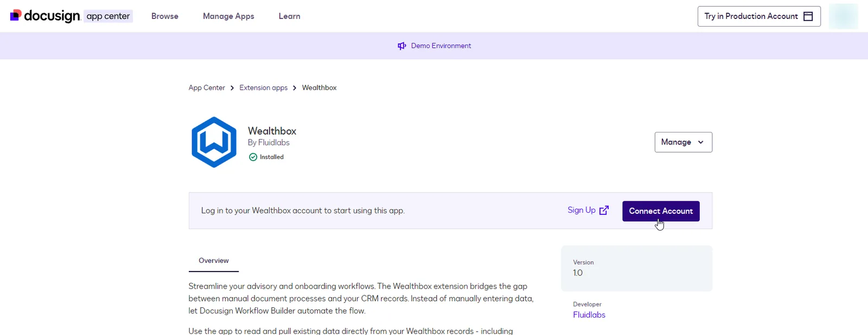Open the Fluidlabs developer link
This screenshot has width=868, height=335.
click(x=589, y=315)
